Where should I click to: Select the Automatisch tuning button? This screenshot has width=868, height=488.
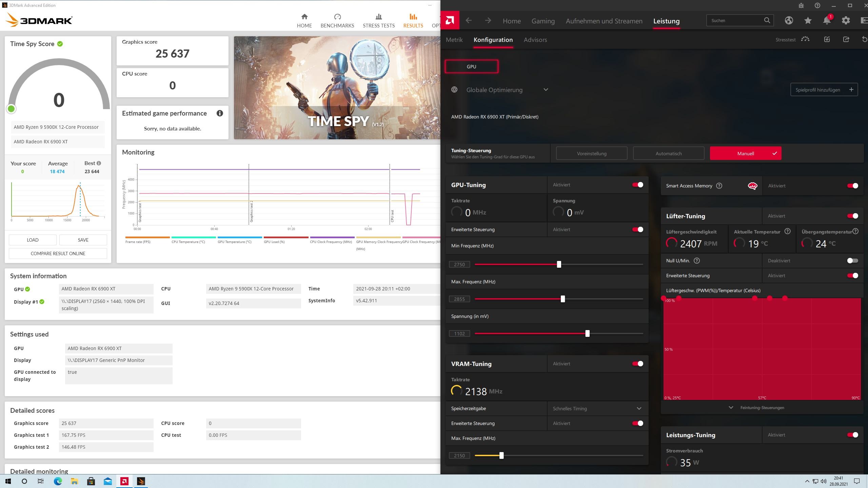(668, 154)
